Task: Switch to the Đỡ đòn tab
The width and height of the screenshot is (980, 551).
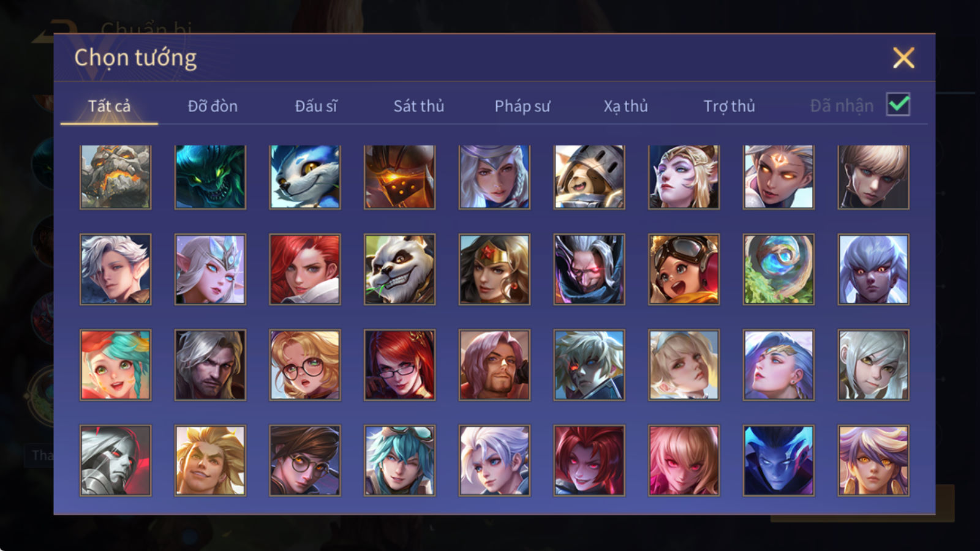Action: click(213, 106)
